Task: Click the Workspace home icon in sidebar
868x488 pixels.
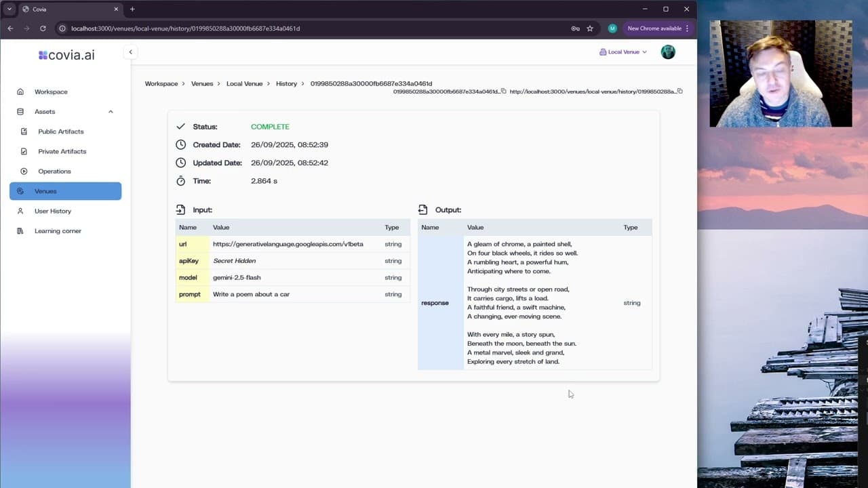Action: (20, 91)
